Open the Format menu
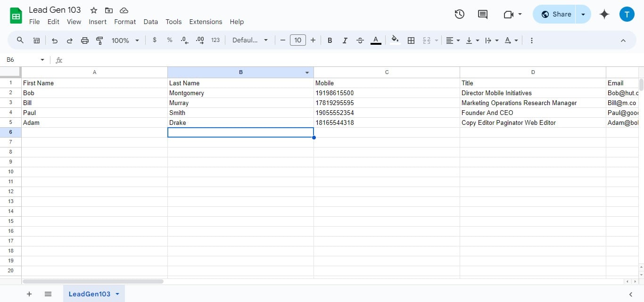The height and width of the screenshot is (302, 644). tap(124, 22)
